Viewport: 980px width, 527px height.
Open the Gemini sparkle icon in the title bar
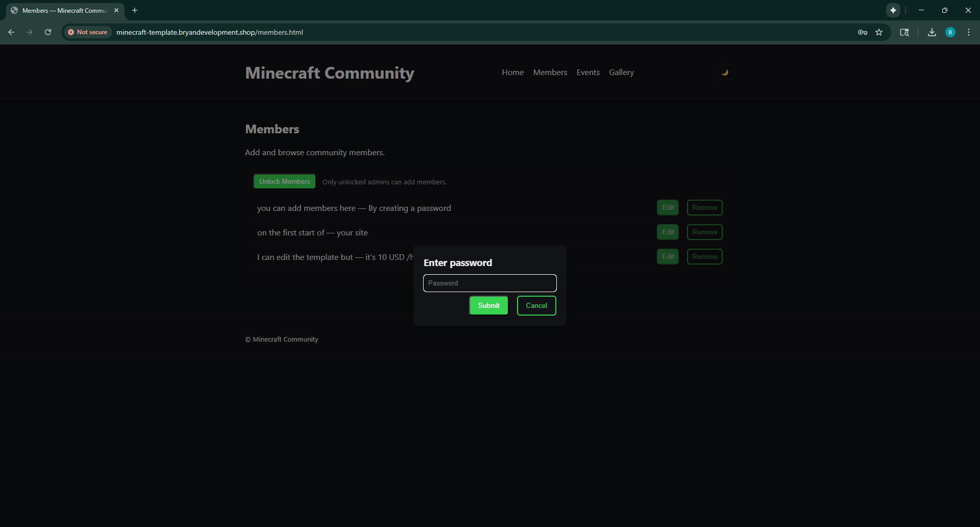point(893,10)
